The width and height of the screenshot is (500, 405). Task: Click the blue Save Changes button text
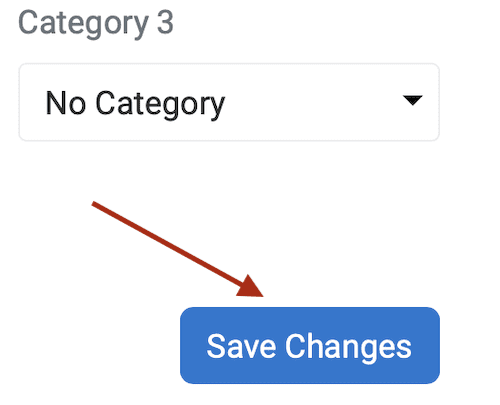pyautogui.click(x=309, y=347)
